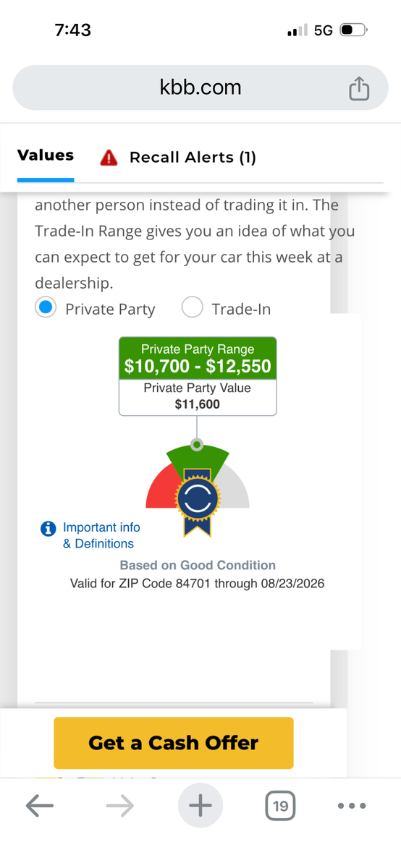Tap the green Private Party Range box
The width and height of the screenshot is (401, 868).
click(x=198, y=358)
